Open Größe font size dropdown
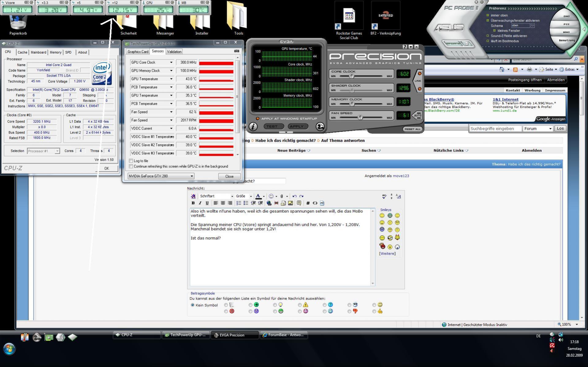Image resolution: width=588 pixels, height=367 pixels. (244, 196)
